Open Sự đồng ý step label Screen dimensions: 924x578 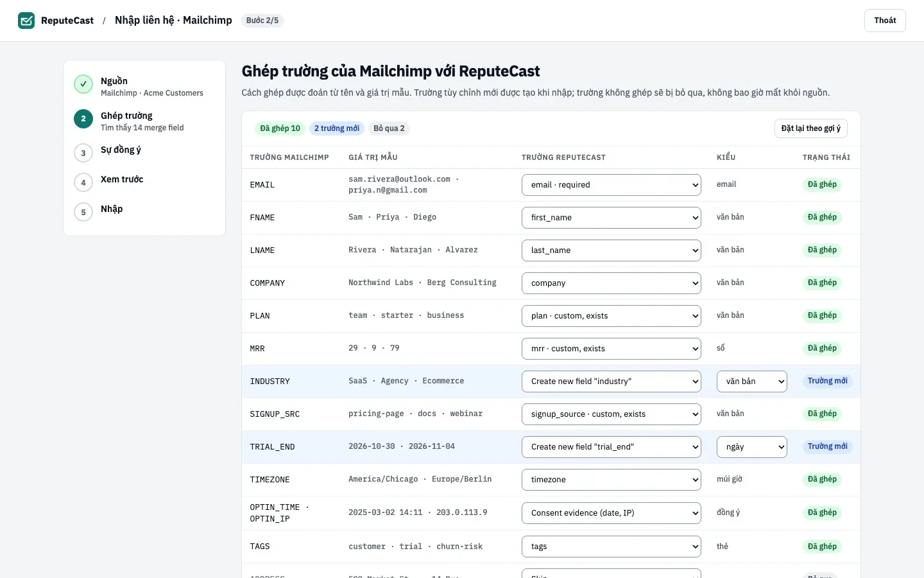[x=121, y=150]
